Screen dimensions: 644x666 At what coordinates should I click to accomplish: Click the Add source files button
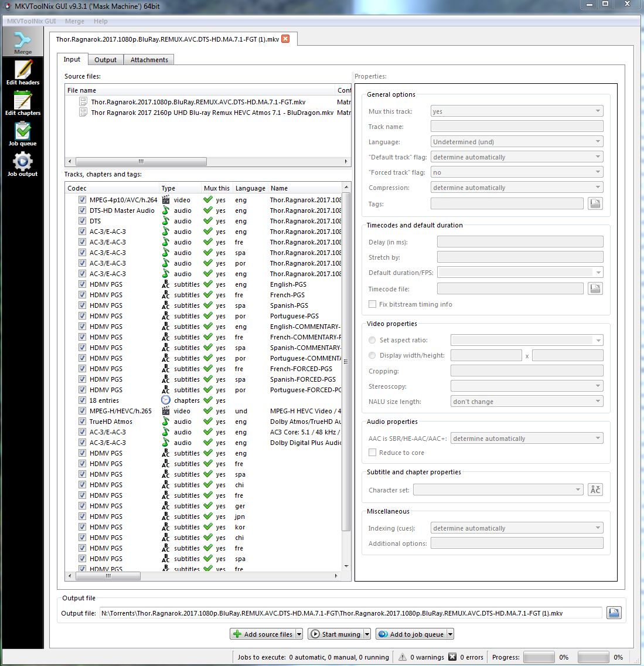[263, 634]
